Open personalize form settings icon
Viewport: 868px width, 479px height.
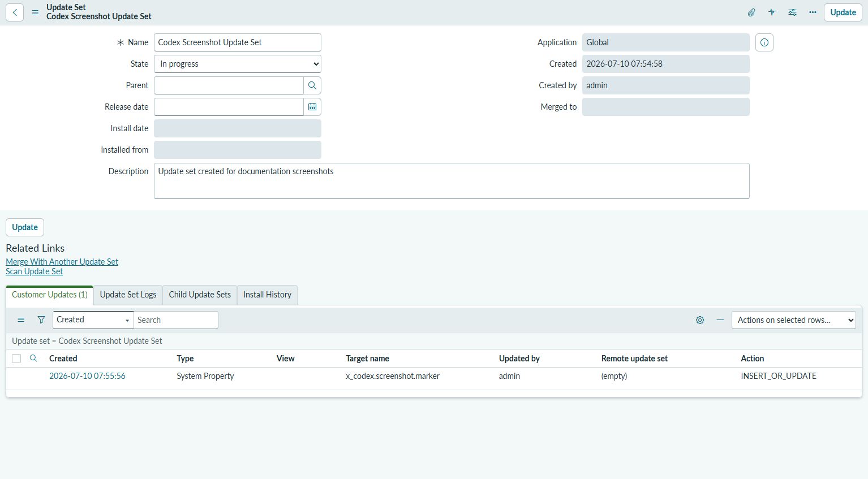(792, 12)
